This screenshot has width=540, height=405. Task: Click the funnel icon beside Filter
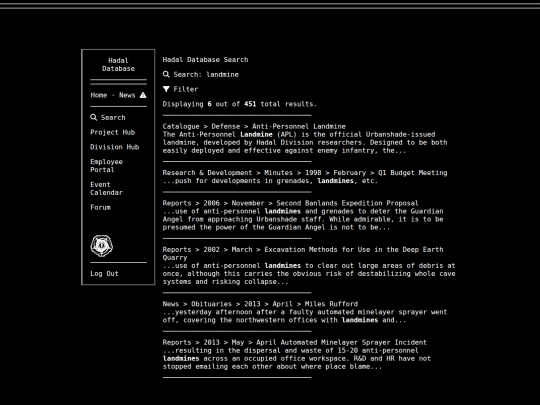166,89
